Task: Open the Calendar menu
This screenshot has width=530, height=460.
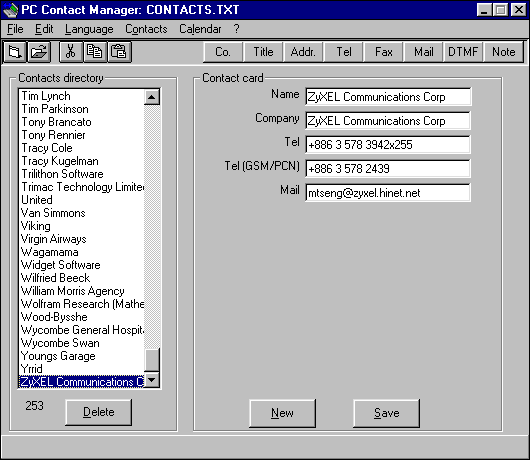Action: point(200,29)
